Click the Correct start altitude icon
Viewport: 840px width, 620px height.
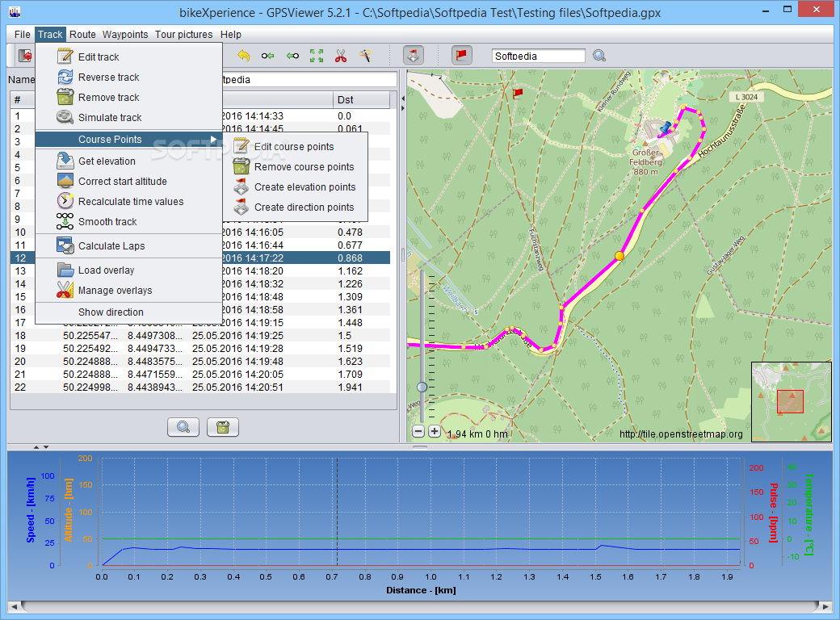[65, 181]
